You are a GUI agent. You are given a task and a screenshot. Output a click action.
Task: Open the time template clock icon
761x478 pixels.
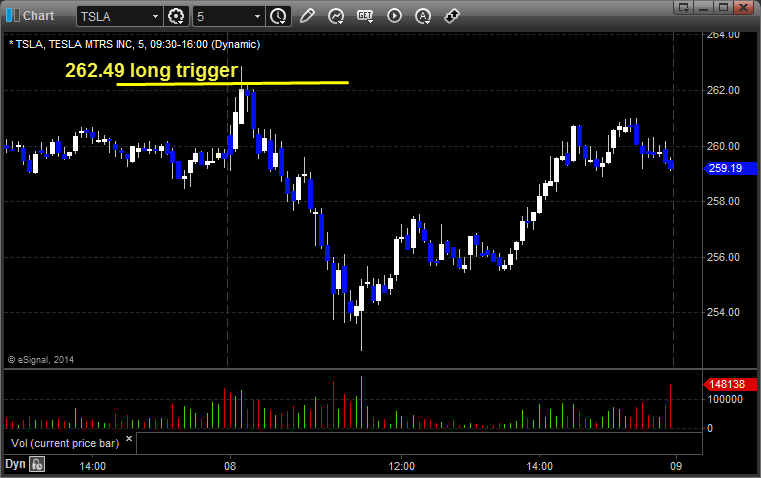279,16
